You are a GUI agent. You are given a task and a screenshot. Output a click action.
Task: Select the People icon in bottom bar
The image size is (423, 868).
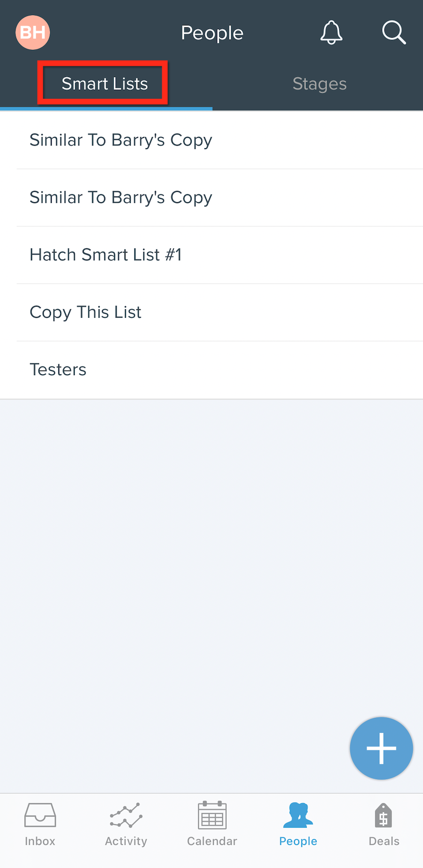[298, 815]
